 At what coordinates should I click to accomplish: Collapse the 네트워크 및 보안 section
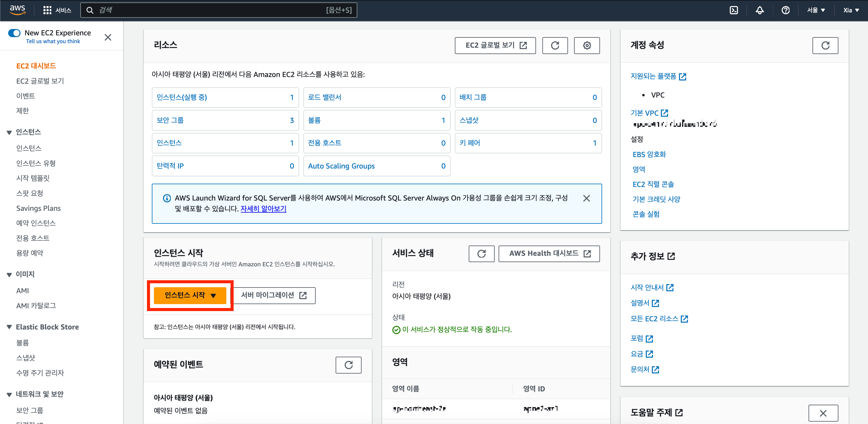(9, 394)
